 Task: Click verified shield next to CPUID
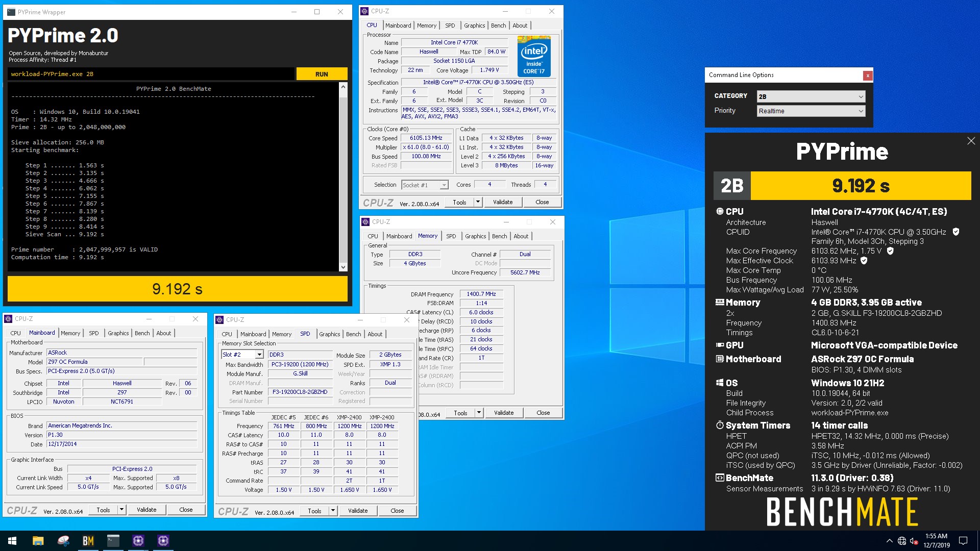click(x=956, y=232)
